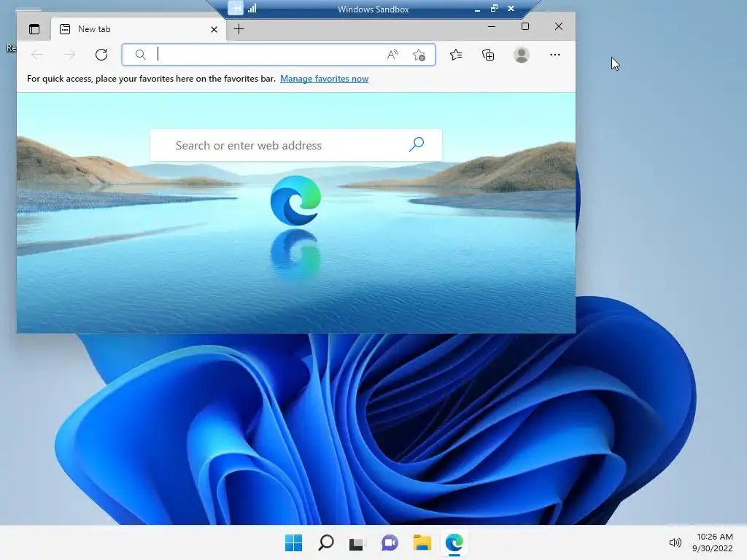
Task: Open the volume speaker tray icon
Action: click(x=675, y=542)
